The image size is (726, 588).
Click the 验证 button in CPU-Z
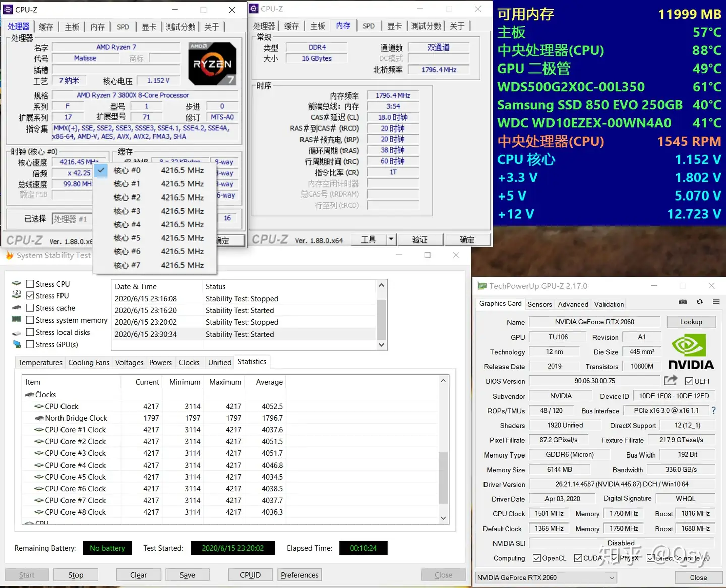(x=419, y=239)
